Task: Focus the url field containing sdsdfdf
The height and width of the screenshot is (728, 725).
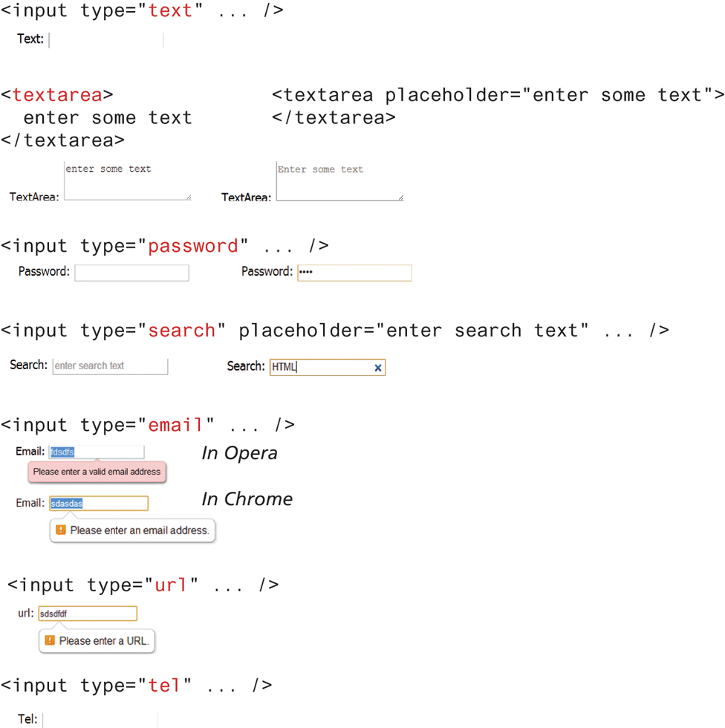Action: pos(88,614)
